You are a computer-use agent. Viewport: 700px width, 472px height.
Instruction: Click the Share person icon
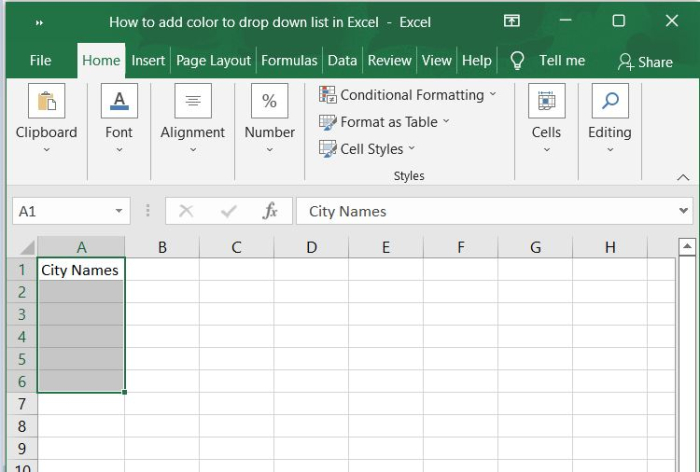point(625,62)
